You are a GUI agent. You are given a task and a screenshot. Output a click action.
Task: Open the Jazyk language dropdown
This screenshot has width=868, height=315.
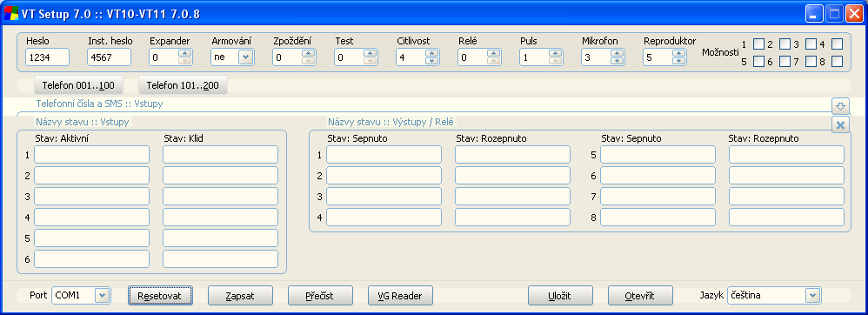[x=812, y=296]
